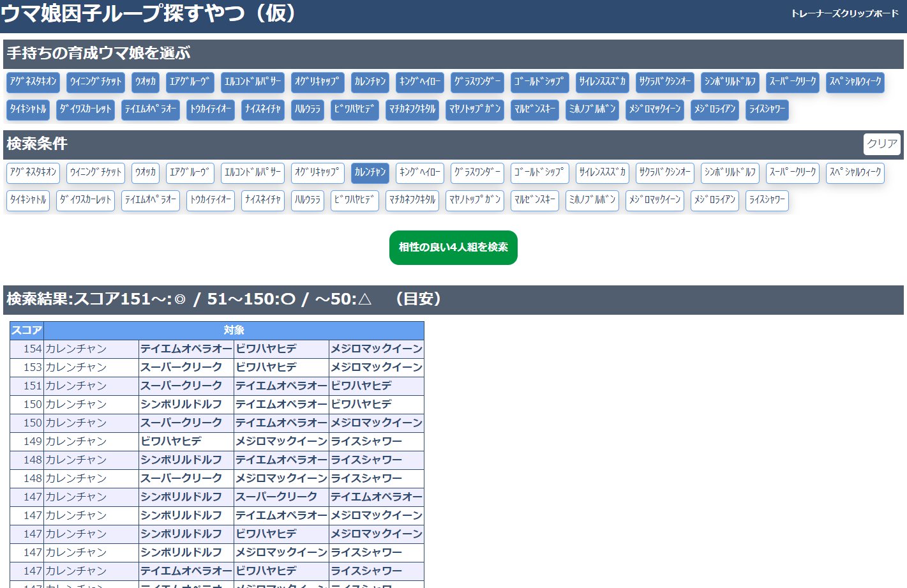Viewport: 907px width, 588px height.
Task: Select トウカイテイオー in search conditions
Action: [x=211, y=200]
